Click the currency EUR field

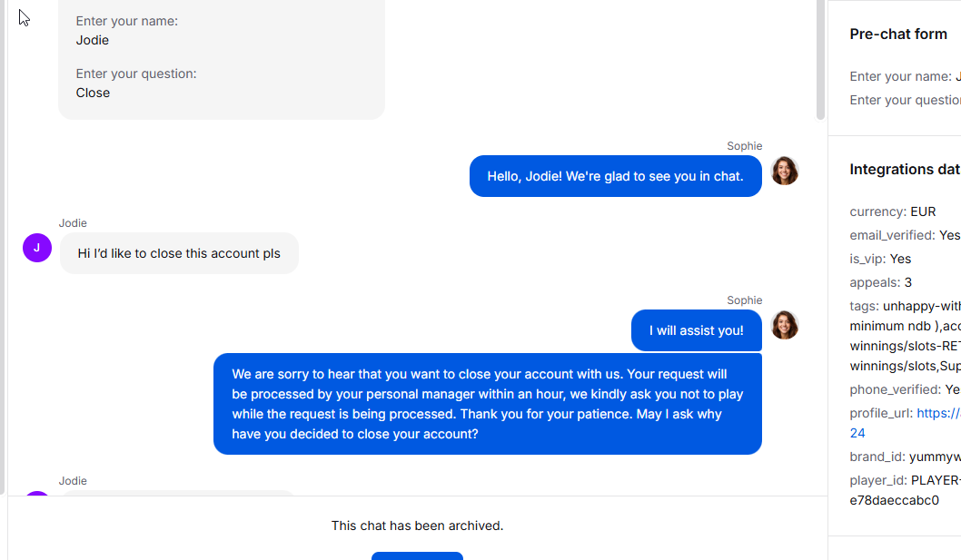(x=892, y=211)
